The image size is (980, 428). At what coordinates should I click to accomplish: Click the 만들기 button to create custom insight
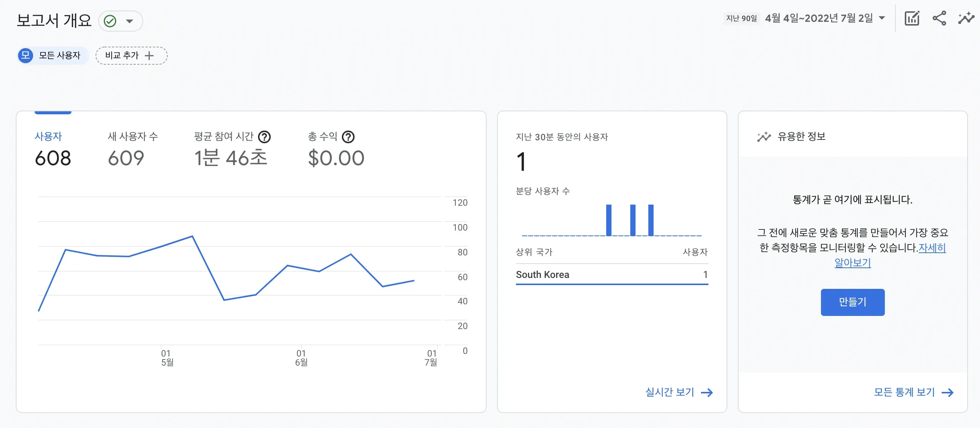click(x=853, y=302)
